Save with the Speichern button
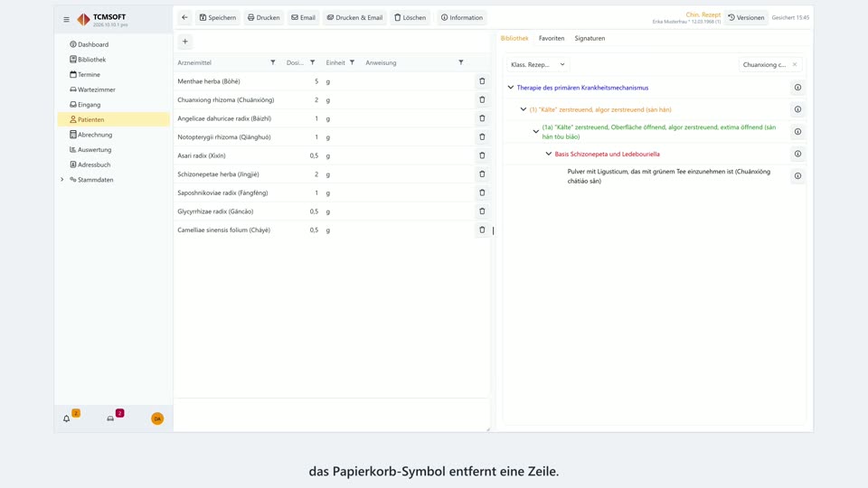Image resolution: width=868 pixels, height=488 pixels. tap(218, 18)
